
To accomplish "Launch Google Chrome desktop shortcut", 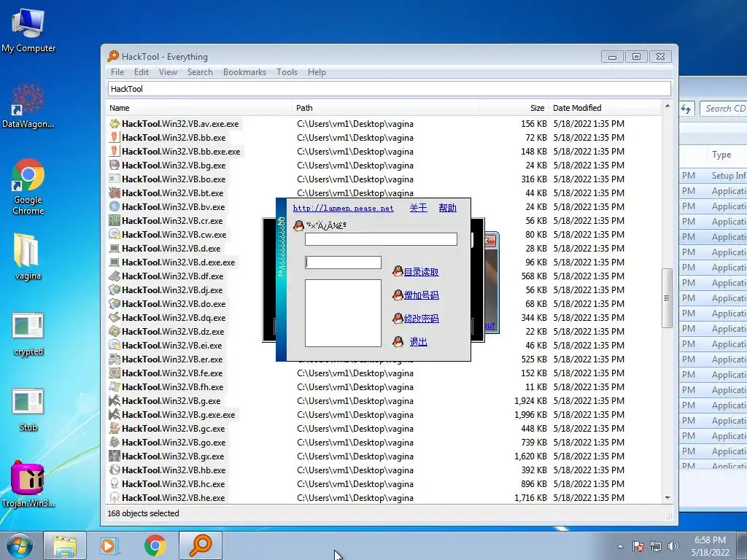I will click(28, 186).
